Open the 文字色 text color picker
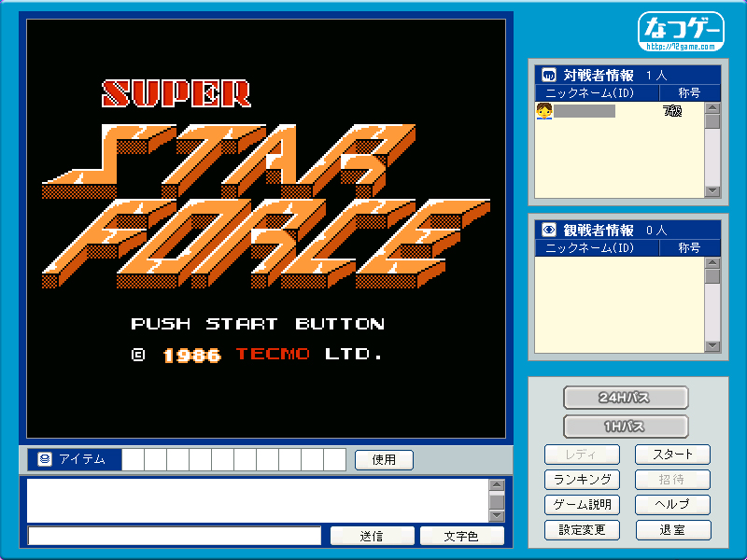 (x=461, y=536)
